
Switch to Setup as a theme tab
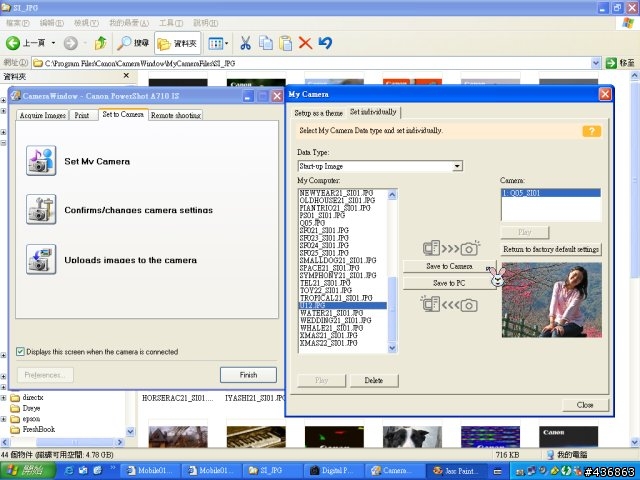[318, 113]
